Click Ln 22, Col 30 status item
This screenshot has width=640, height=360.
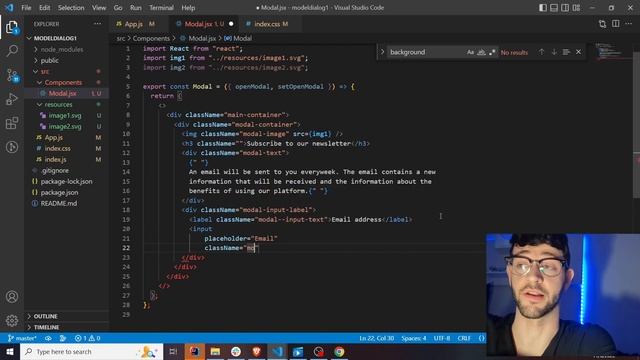(x=376, y=338)
